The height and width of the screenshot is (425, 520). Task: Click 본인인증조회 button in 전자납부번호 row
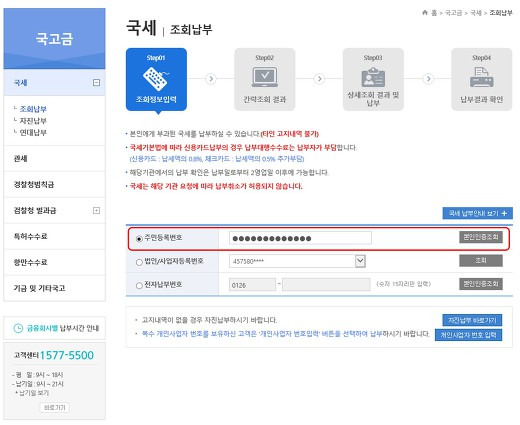pos(481,284)
